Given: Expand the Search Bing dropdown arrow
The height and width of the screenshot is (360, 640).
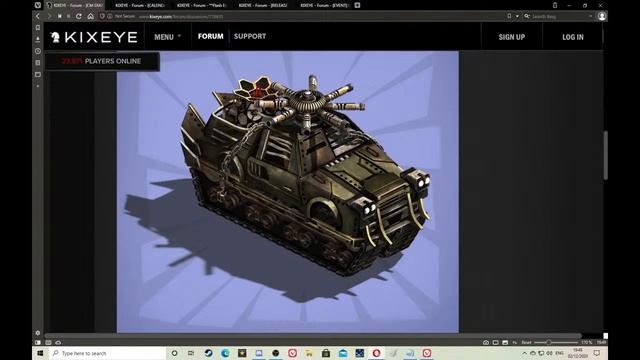Looking at the screenshot, I should pos(591,16).
